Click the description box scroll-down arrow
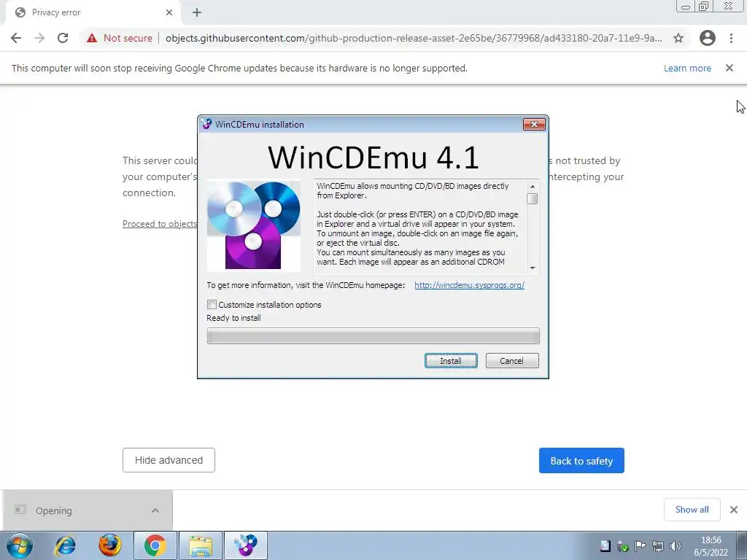The height and width of the screenshot is (560, 747). click(x=532, y=268)
